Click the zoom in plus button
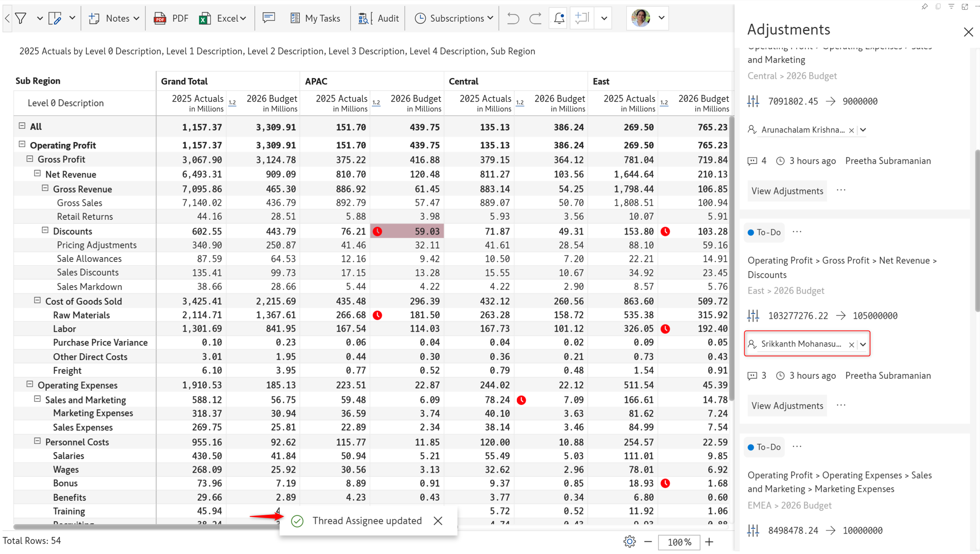This screenshot has width=980, height=554. tap(709, 542)
